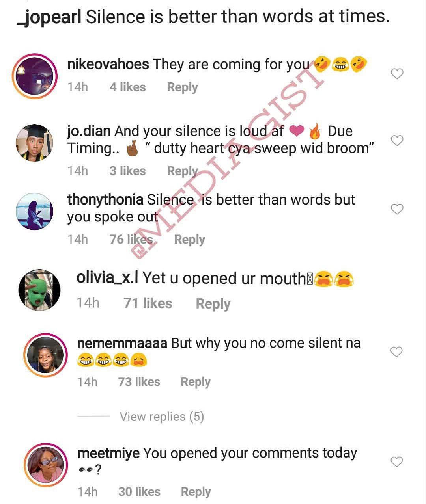Open meetmiye's profile picture

click(x=45, y=465)
